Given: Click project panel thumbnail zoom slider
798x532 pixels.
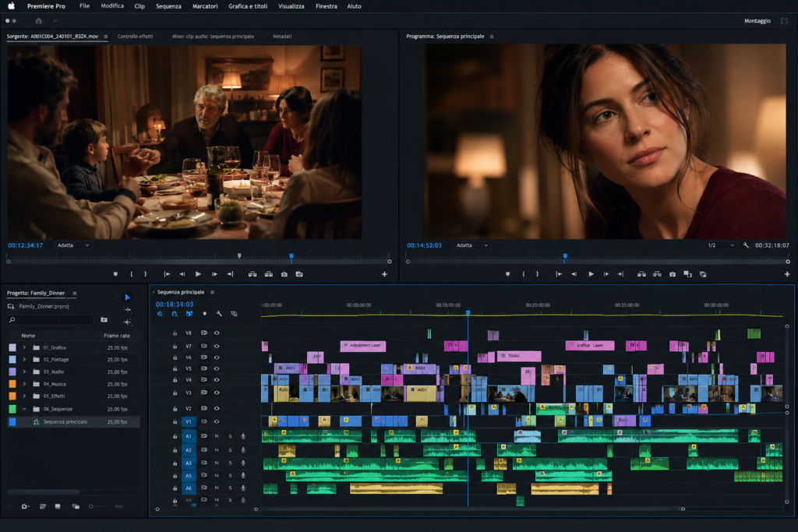Looking at the screenshot, I should [x=100, y=506].
